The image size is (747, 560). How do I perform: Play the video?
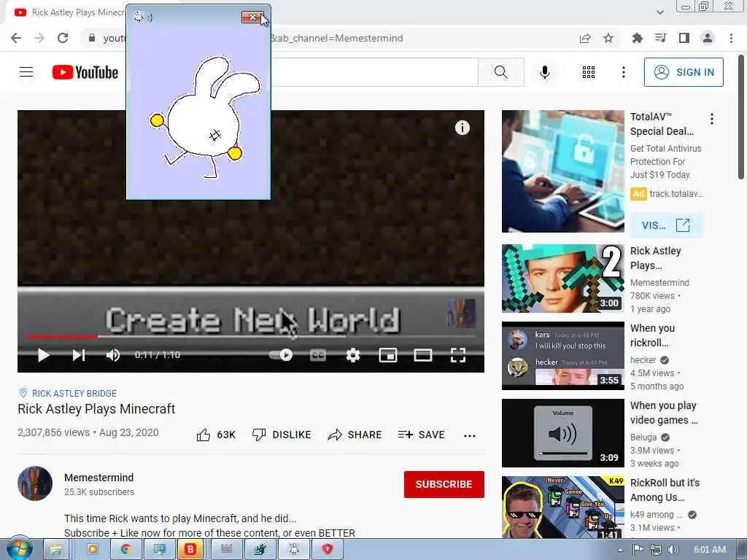pos(43,355)
